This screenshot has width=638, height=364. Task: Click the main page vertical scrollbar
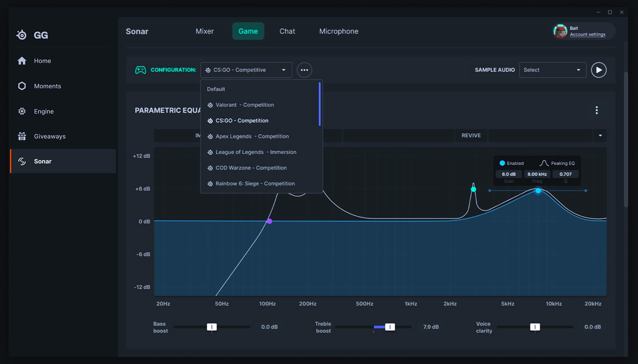626,140
